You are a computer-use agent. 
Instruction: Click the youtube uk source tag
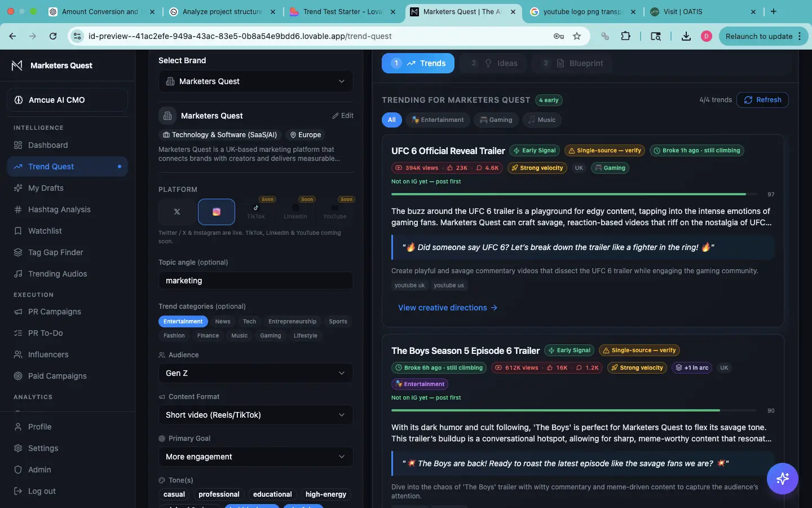(410, 285)
